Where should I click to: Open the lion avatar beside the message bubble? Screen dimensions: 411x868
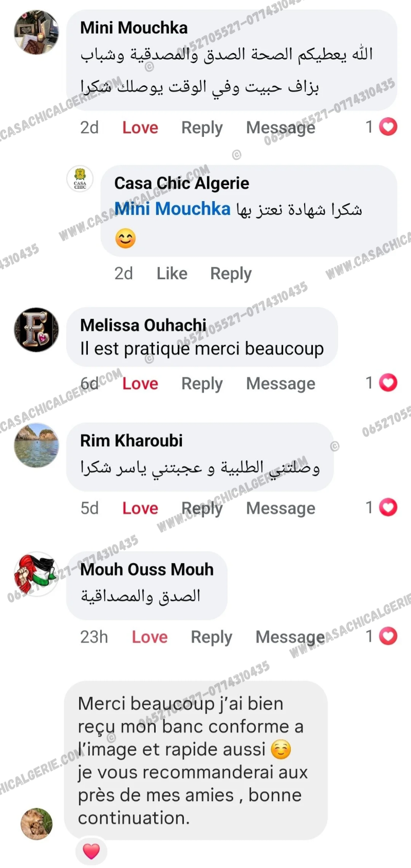[36, 824]
